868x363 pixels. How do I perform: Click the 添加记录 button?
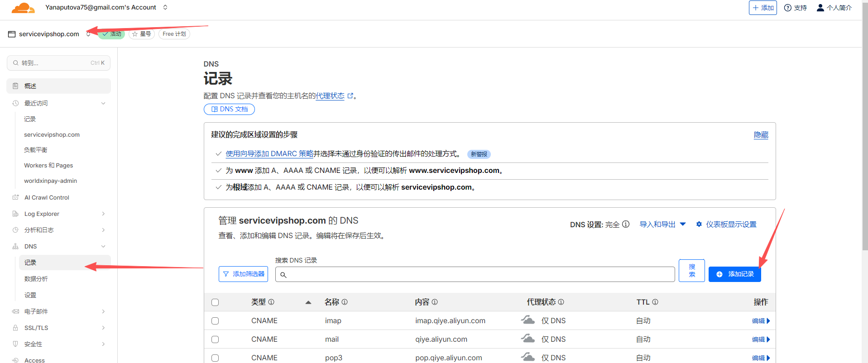[734, 274]
